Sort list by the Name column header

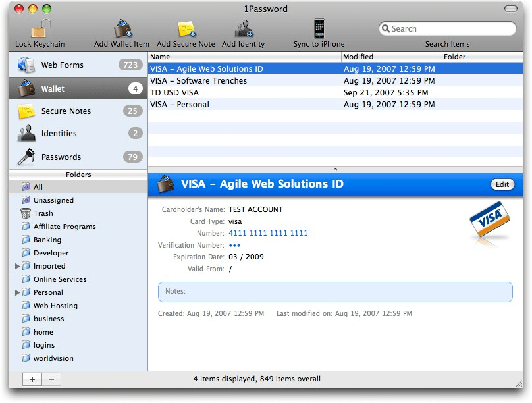tap(244, 57)
